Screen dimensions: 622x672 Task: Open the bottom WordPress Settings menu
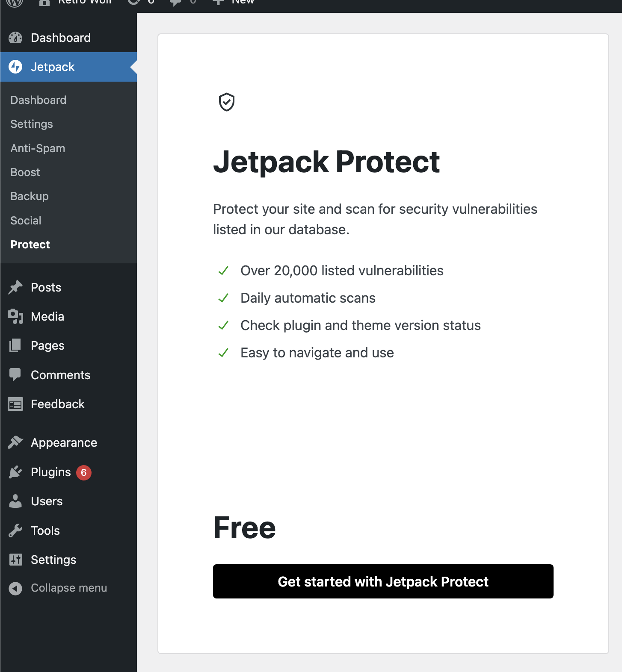tap(68, 560)
